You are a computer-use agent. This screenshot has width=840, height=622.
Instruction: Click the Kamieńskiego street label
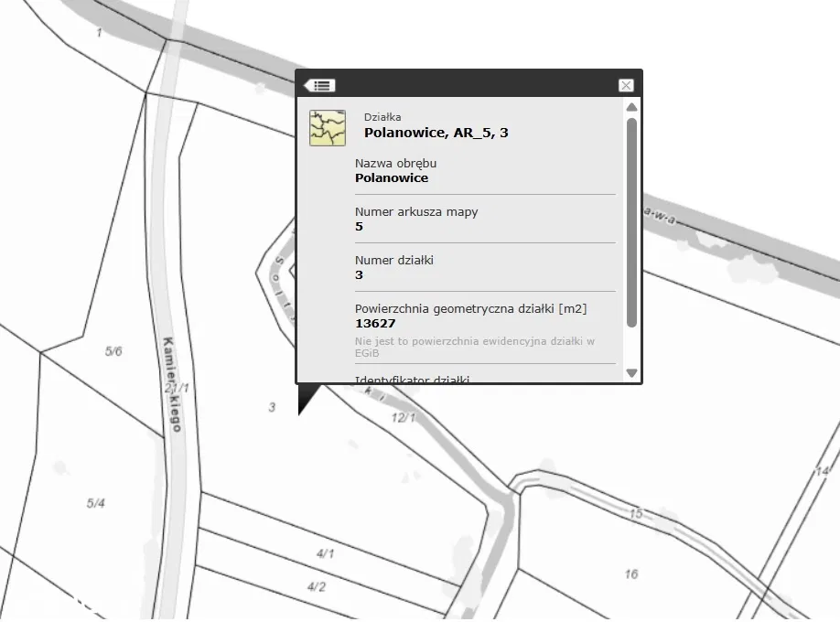pos(171,384)
